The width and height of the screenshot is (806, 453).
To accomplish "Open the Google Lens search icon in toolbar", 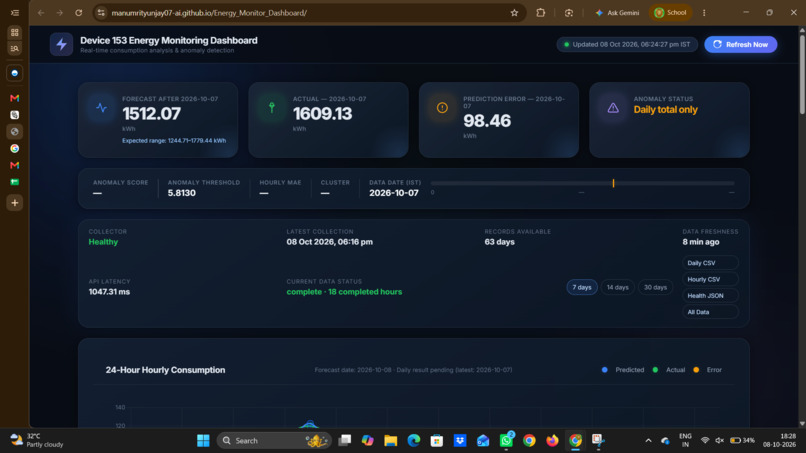I will pyautogui.click(x=569, y=13).
